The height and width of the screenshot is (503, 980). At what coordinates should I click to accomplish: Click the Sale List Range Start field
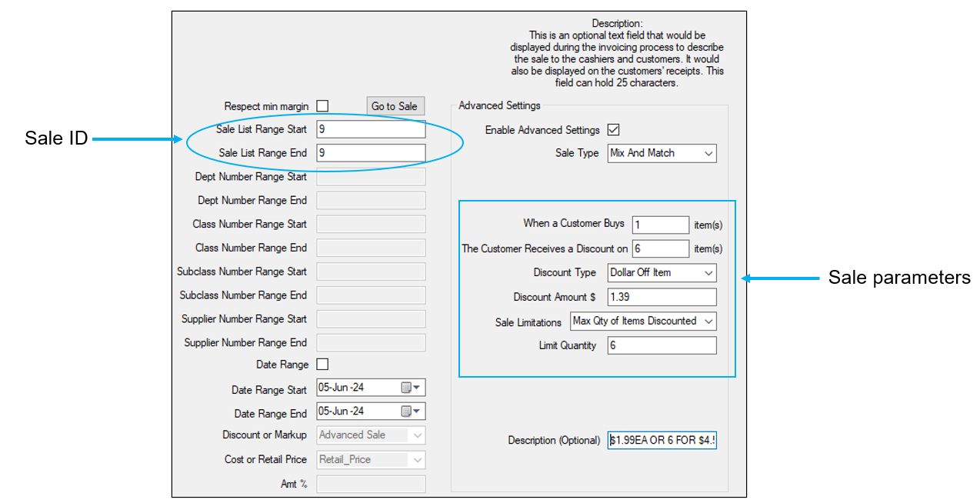click(x=371, y=130)
